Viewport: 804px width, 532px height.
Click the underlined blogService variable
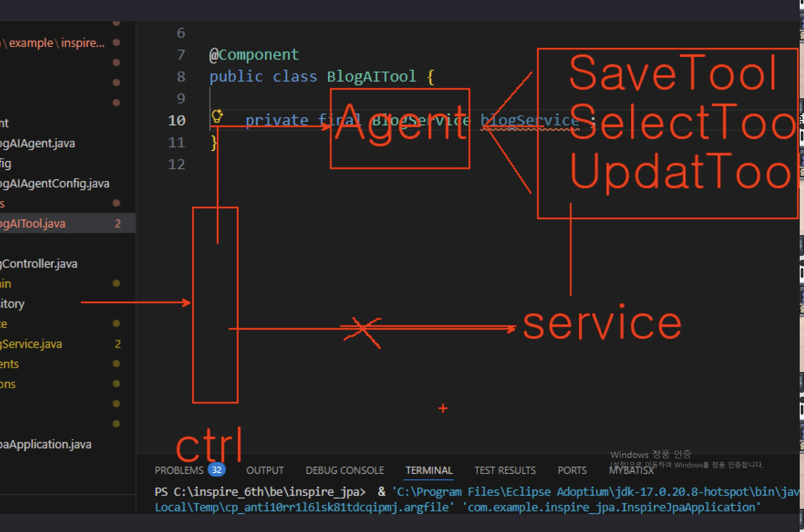(x=530, y=121)
